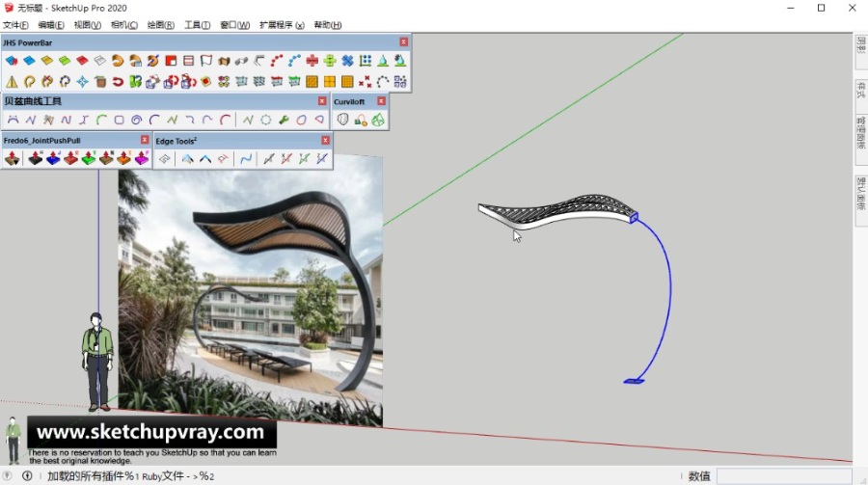Click the yellow cone icon in PowerBar second row
Viewport: 868px width, 485px height.
coord(12,82)
